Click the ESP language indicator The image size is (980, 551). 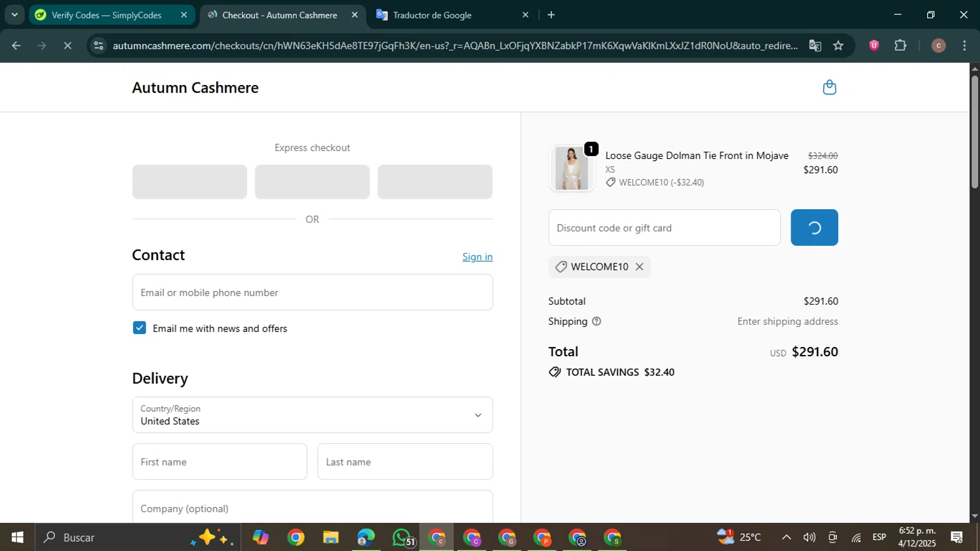pyautogui.click(x=879, y=537)
